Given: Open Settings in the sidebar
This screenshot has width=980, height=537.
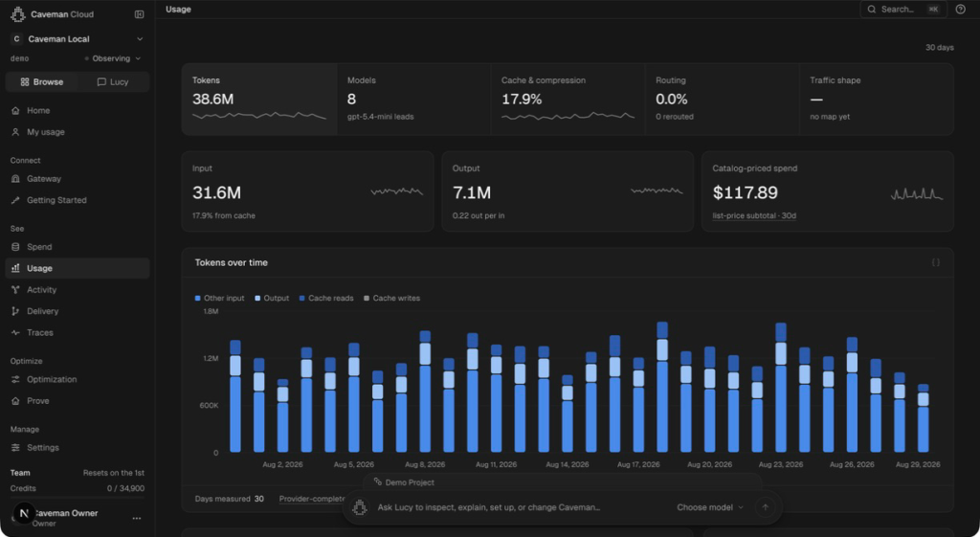Looking at the screenshot, I should 78,448.
